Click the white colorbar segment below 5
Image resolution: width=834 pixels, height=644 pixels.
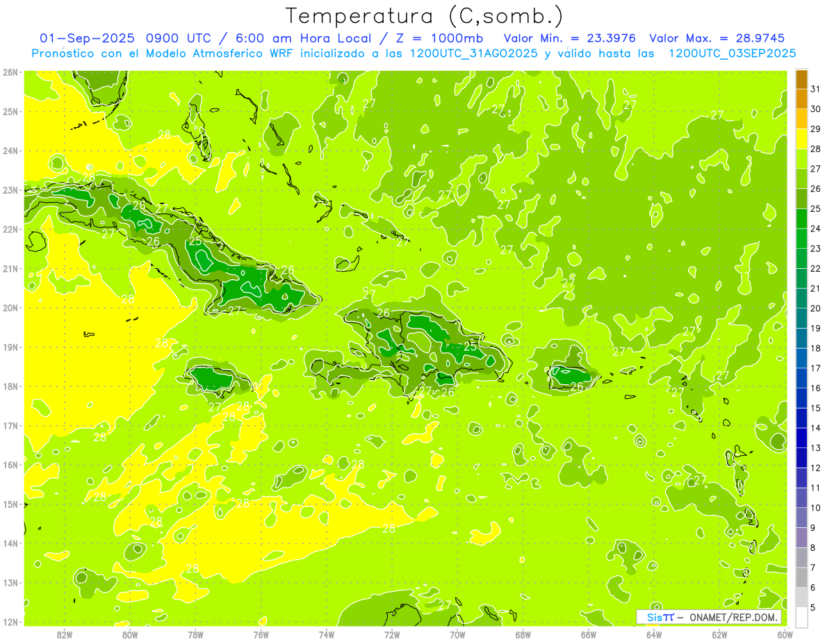click(801, 617)
